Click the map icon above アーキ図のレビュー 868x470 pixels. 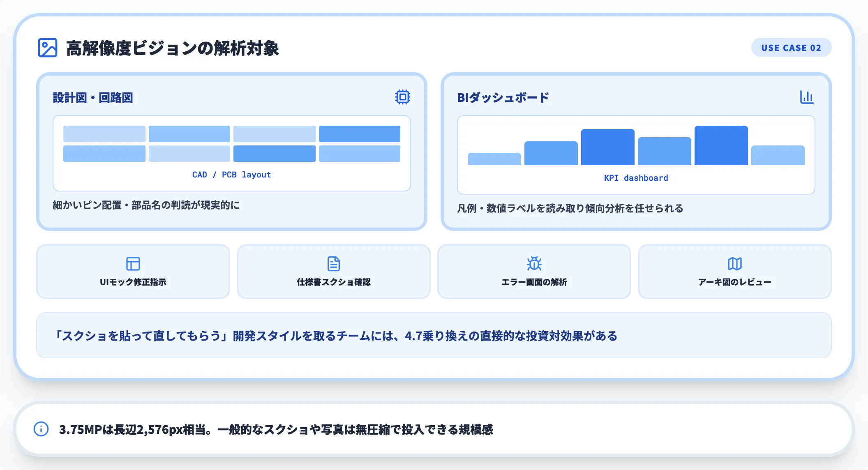point(735,263)
